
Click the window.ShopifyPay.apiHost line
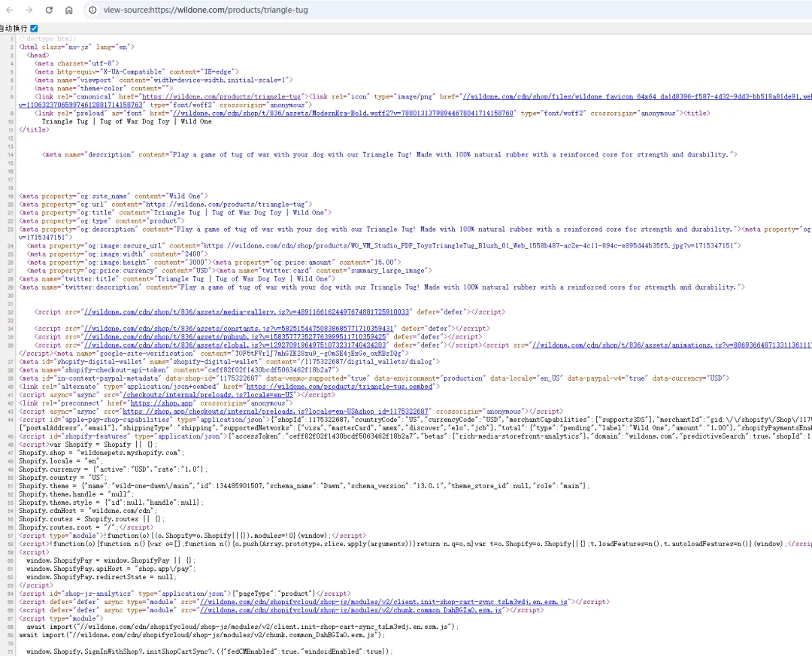[x=111, y=569]
